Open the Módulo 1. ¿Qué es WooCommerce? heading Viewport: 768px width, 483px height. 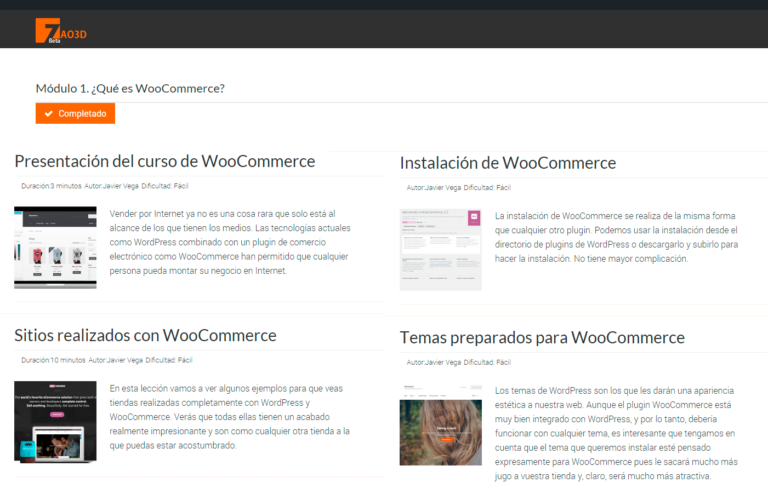(130, 89)
